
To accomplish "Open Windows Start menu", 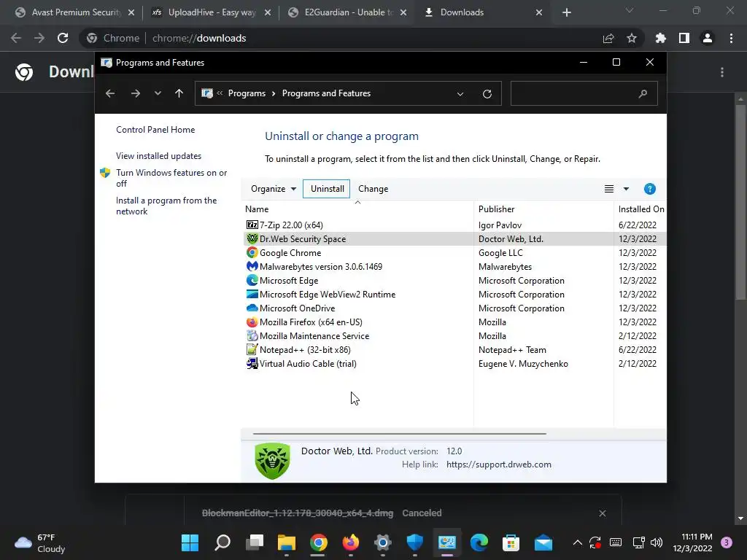I will (190, 542).
